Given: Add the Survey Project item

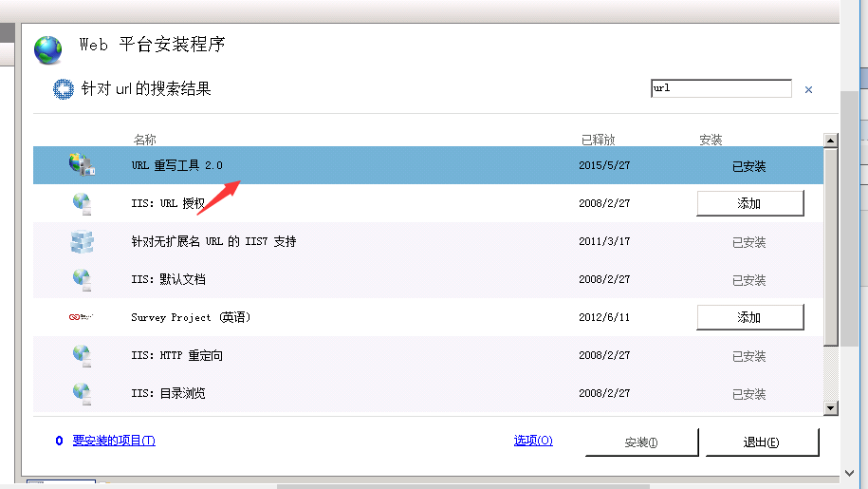Looking at the screenshot, I should [750, 317].
